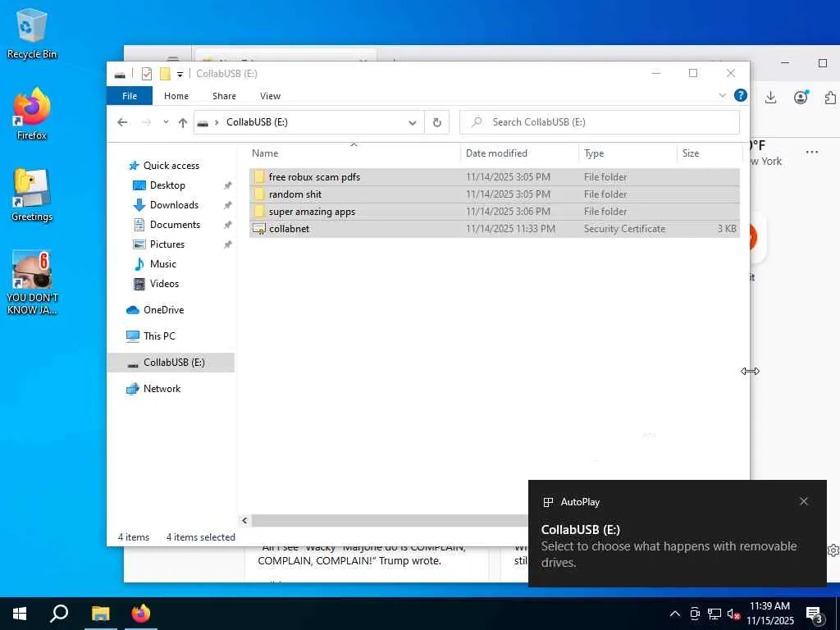Click the horizontal scrollbar track in file list
The width and height of the screenshot is (840, 630).
[x=390, y=520]
